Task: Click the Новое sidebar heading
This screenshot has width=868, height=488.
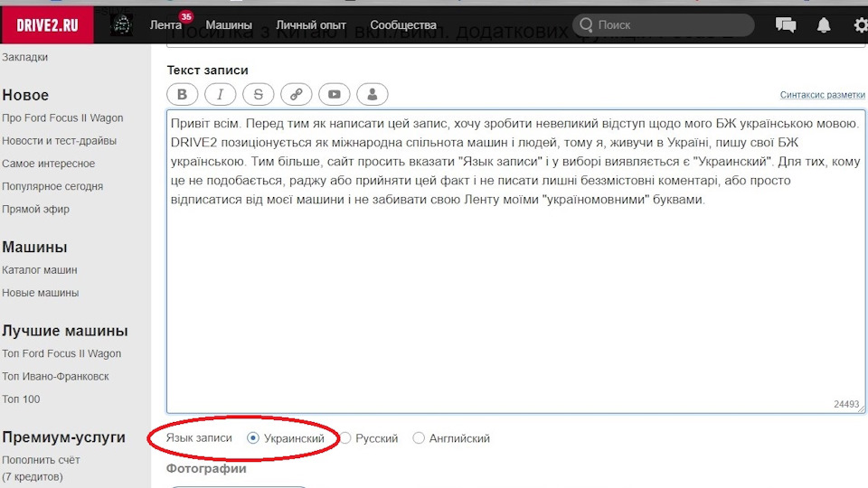Action: (25, 95)
